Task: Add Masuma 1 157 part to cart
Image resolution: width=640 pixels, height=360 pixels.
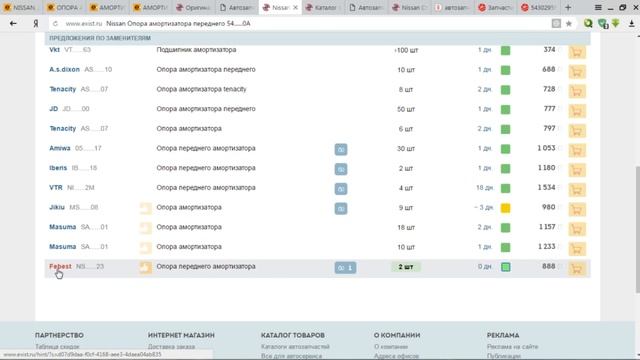Action: click(x=577, y=229)
